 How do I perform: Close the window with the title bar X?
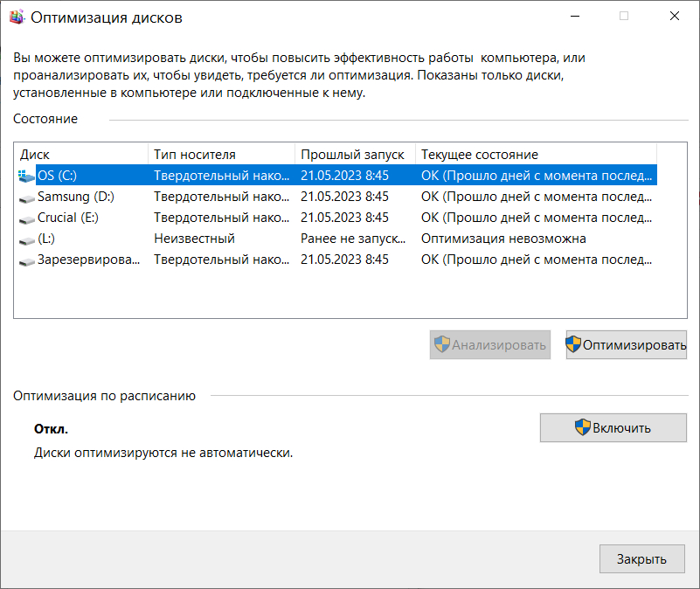pos(674,17)
